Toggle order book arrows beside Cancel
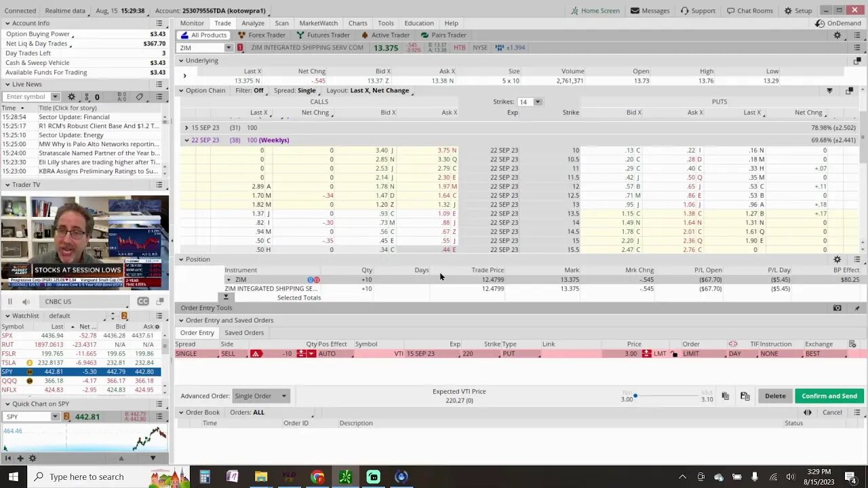The height and width of the screenshot is (488, 868). pos(808,413)
